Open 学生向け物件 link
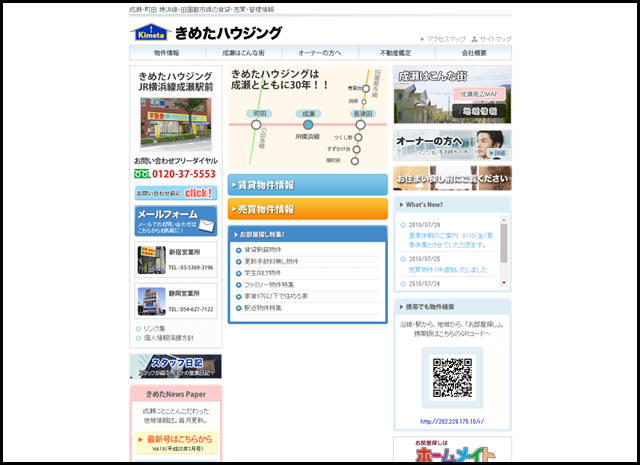Image resolution: width=640 pixels, height=465 pixels. coord(262,273)
